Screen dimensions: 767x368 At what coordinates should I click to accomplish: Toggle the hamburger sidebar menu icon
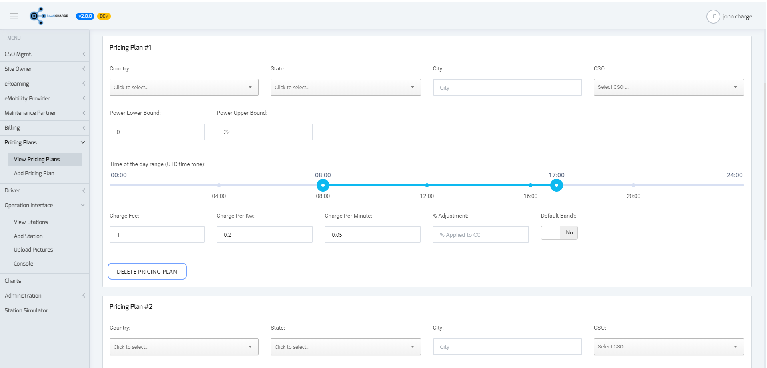coord(14,16)
